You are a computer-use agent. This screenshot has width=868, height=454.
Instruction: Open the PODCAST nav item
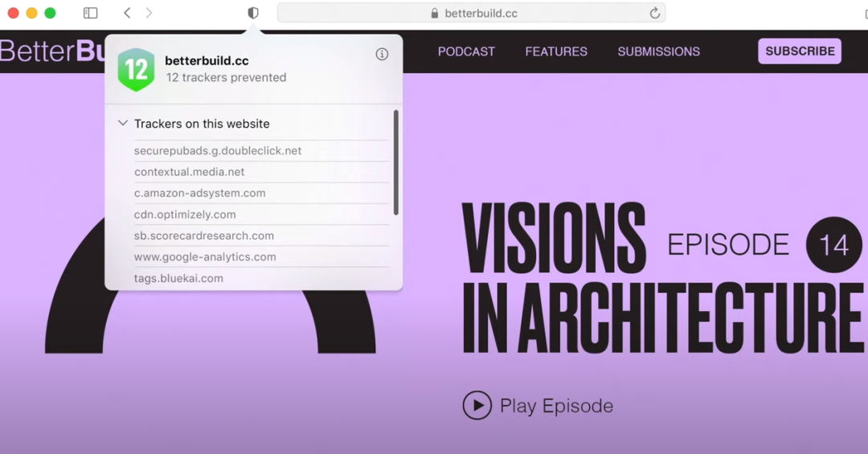pos(466,51)
